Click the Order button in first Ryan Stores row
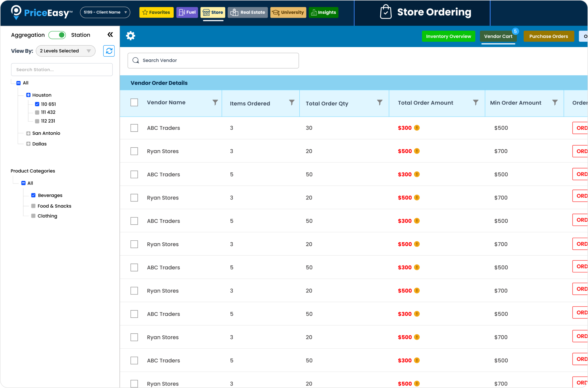588x388 pixels. click(x=580, y=151)
